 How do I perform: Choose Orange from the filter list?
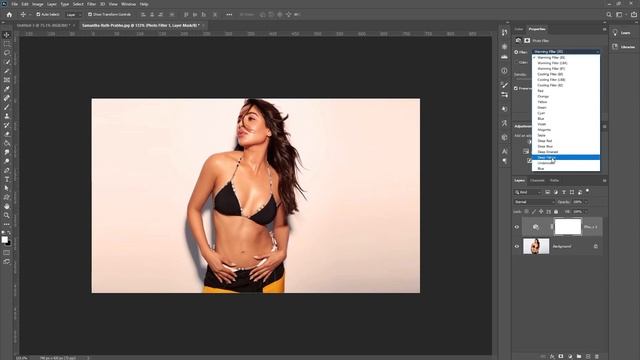click(x=566, y=96)
